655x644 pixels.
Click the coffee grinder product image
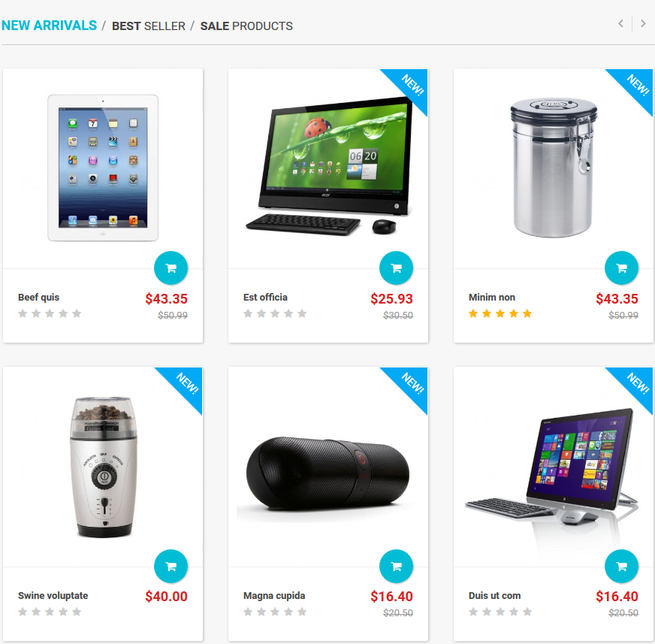tap(103, 467)
